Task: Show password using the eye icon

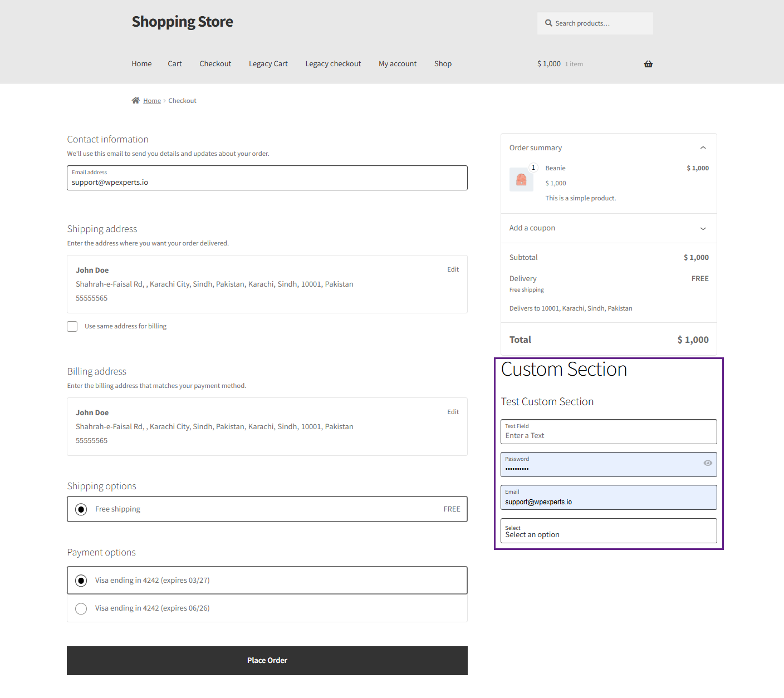Action: [x=708, y=463]
